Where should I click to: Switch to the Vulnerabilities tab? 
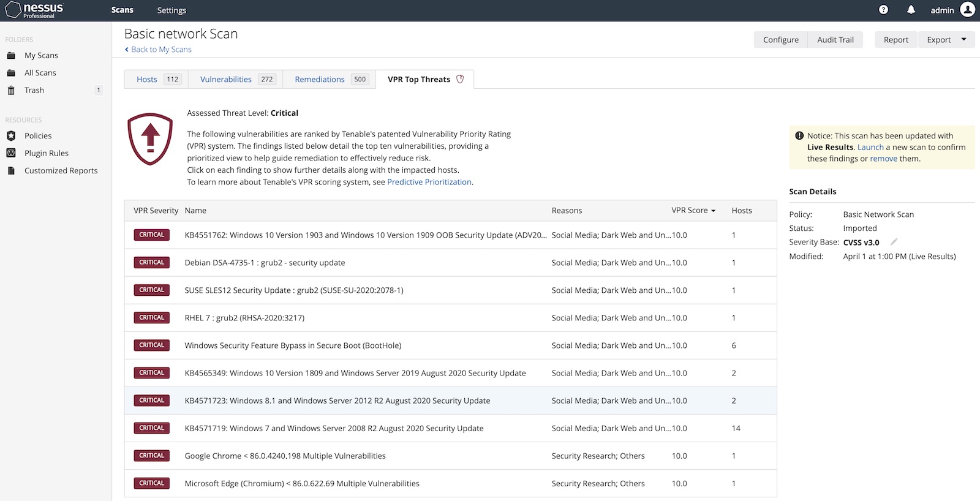tap(226, 80)
